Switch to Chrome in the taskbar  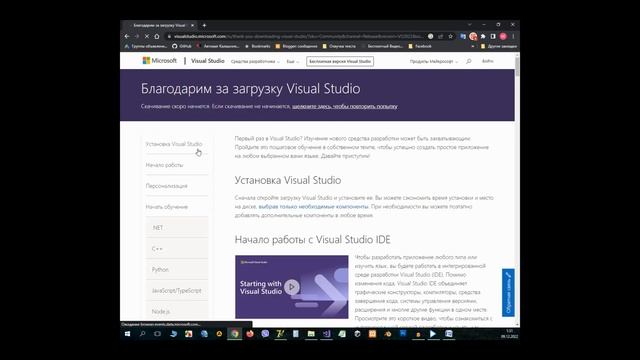coord(235,334)
